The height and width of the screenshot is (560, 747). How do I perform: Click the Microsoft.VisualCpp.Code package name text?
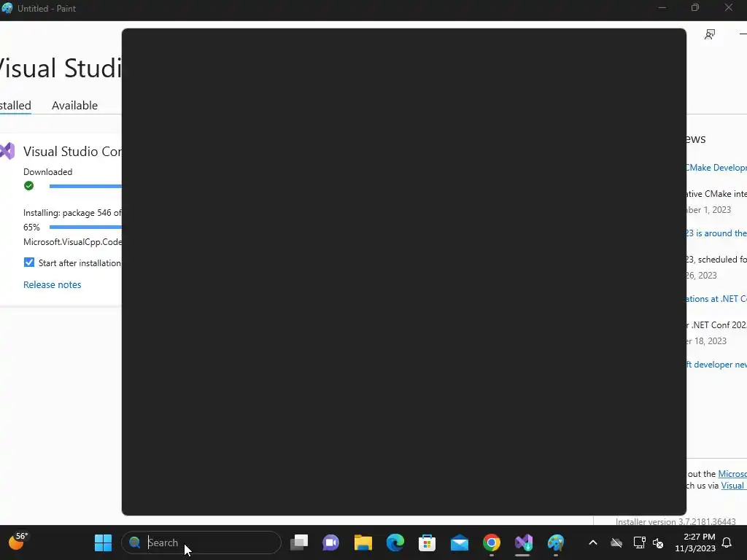pyautogui.click(x=72, y=242)
